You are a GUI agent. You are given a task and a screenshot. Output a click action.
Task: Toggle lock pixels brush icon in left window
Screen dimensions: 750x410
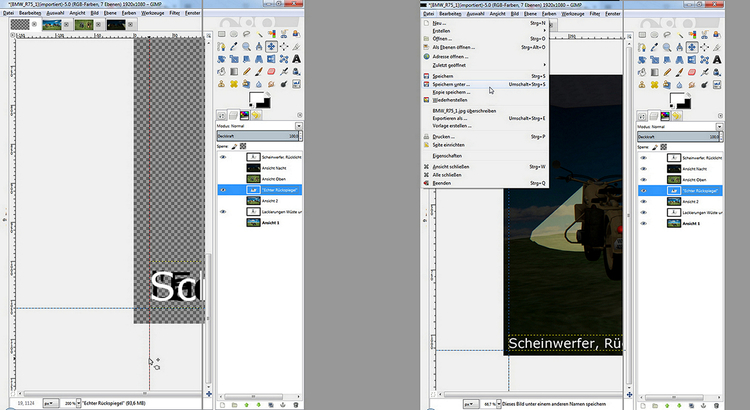234,146
